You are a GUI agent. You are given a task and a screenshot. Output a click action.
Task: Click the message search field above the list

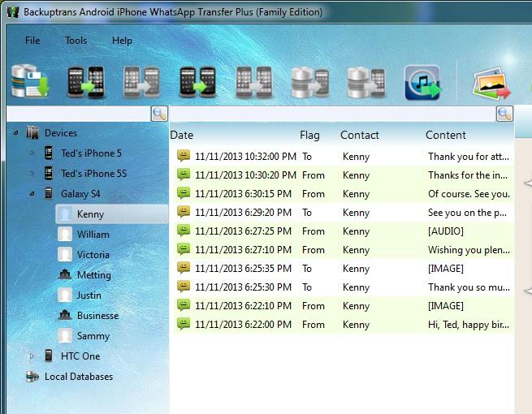333,114
